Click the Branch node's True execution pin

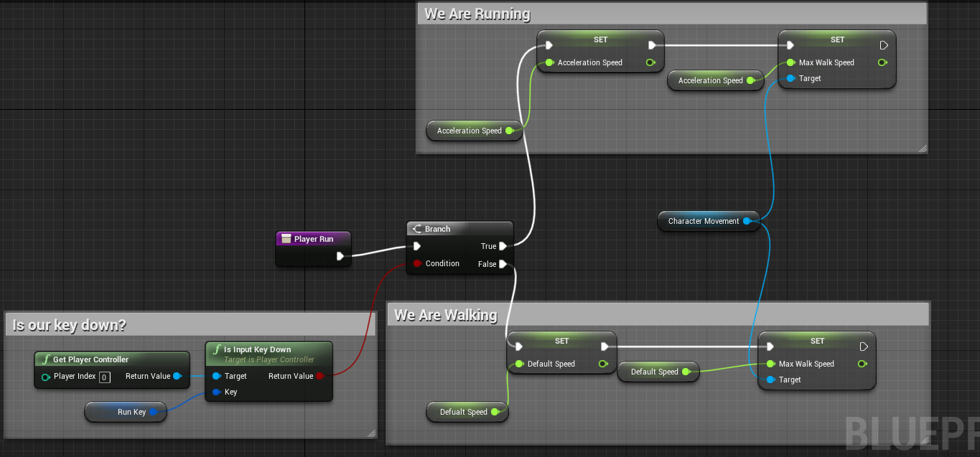click(x=503, y=246)
